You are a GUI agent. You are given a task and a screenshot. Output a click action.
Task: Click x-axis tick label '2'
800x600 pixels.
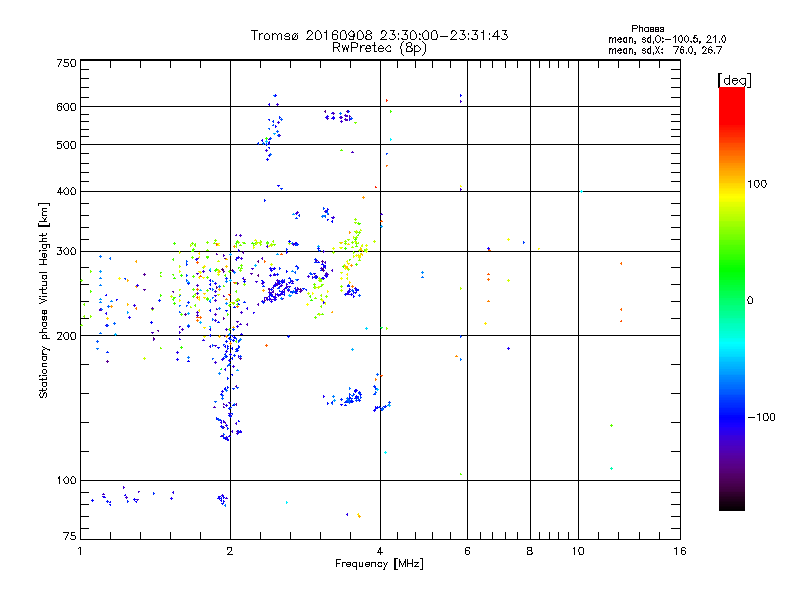coord(230,551)
